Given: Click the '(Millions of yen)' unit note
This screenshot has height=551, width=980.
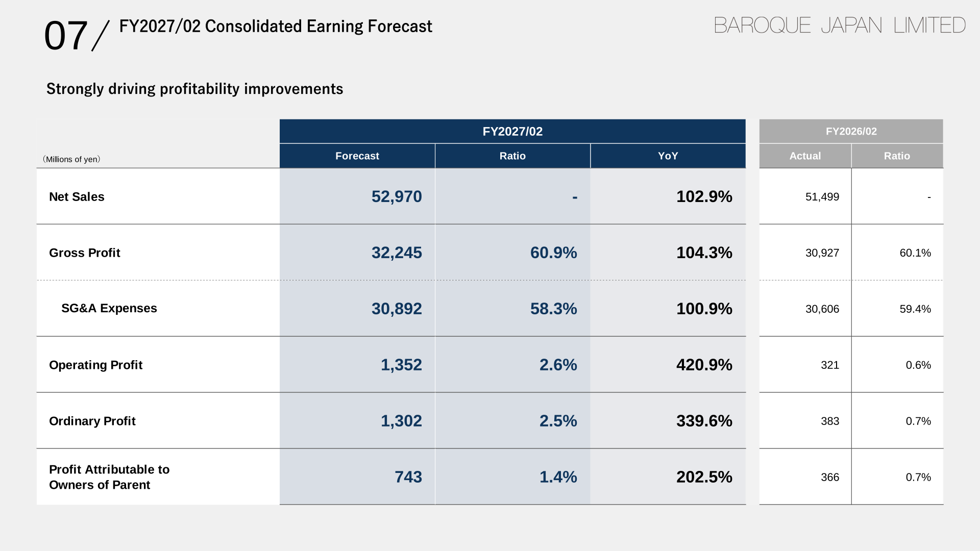Looking at the screenshot, I should point(71,159).
